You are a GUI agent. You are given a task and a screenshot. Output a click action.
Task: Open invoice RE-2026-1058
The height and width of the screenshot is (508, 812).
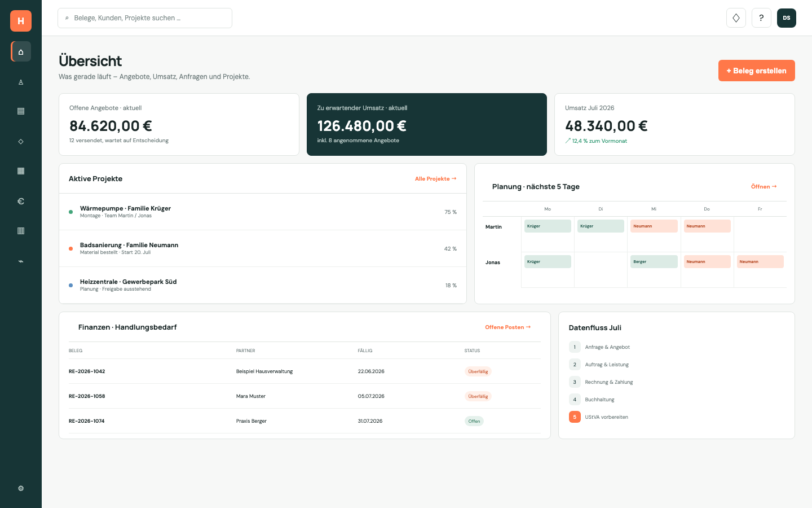[x=87, y=396]
